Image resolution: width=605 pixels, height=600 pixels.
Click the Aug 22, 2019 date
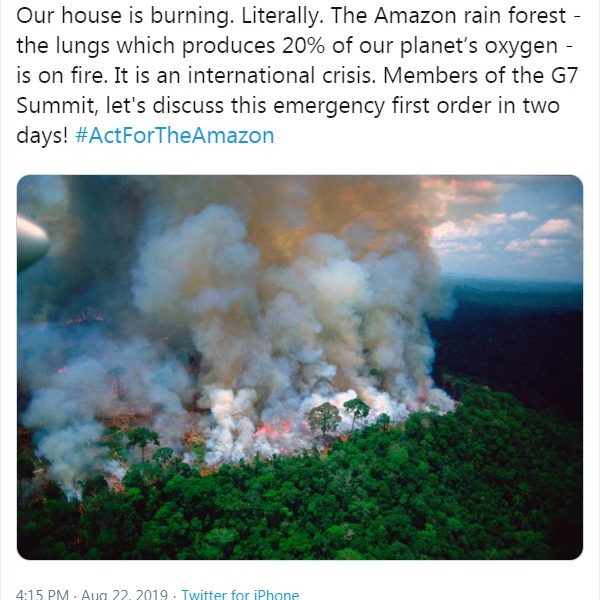(129, 595)
